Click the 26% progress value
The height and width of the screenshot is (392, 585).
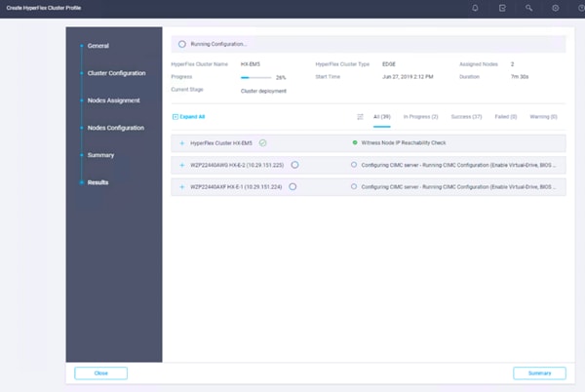point(281,78)
